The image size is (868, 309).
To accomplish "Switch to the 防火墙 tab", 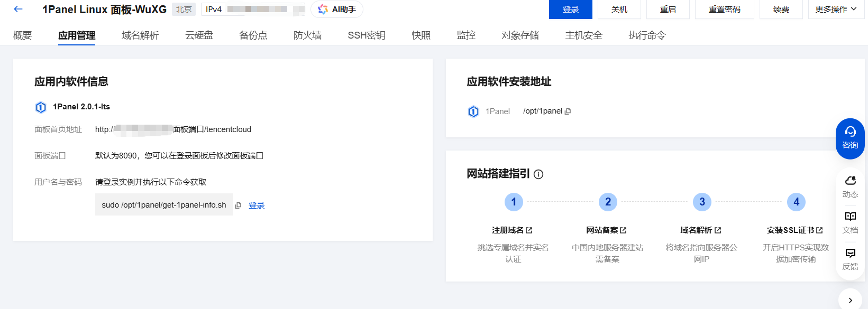I will coord(307,35).
